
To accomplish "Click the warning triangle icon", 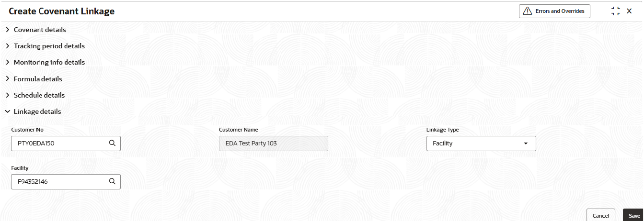I will tap(528, 11).
